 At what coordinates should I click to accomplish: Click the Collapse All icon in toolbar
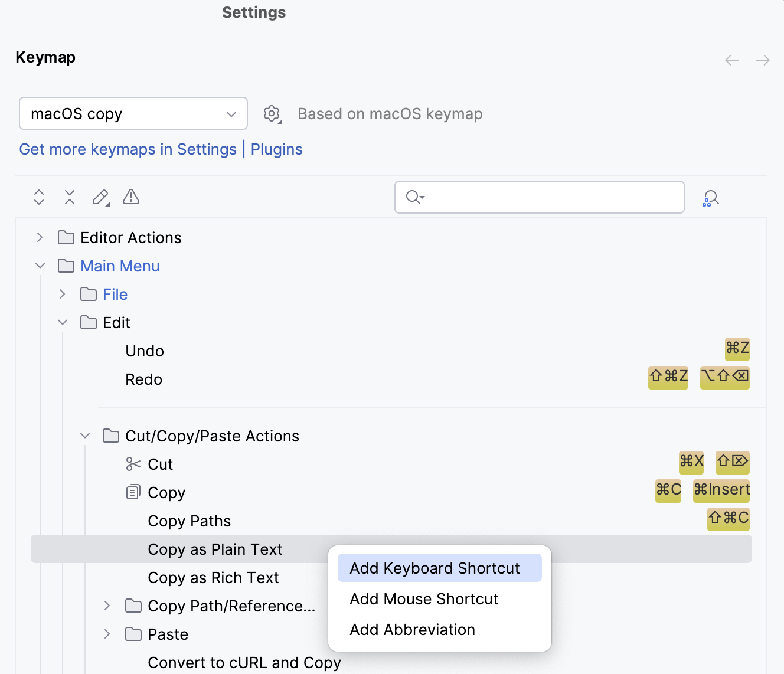click(x=70, y=197)
